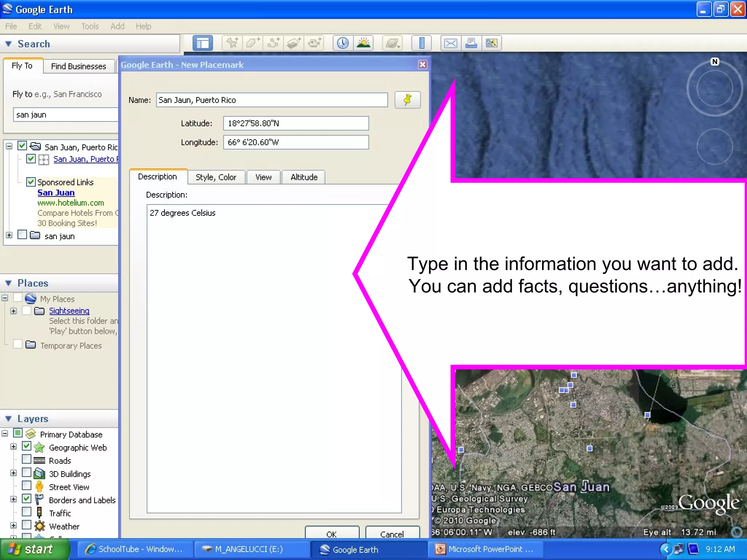Click the Windows start button

pyautogui.click(x=35, y=549)
